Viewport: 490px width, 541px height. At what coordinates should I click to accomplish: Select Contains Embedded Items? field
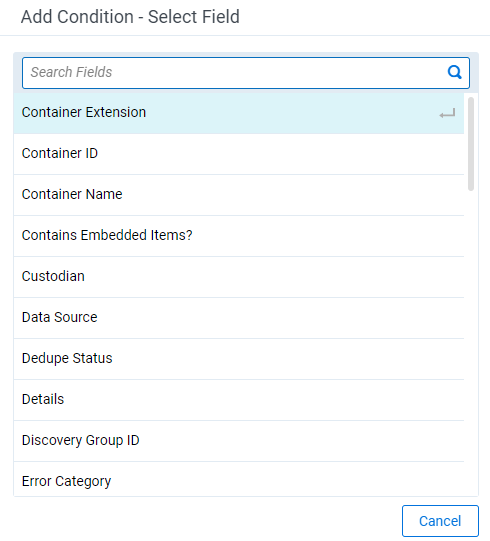(x=239, y=236)
